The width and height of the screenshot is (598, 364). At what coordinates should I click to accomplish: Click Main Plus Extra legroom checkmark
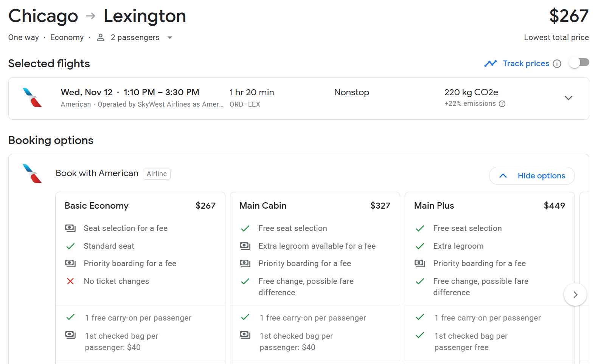[420, 246]
